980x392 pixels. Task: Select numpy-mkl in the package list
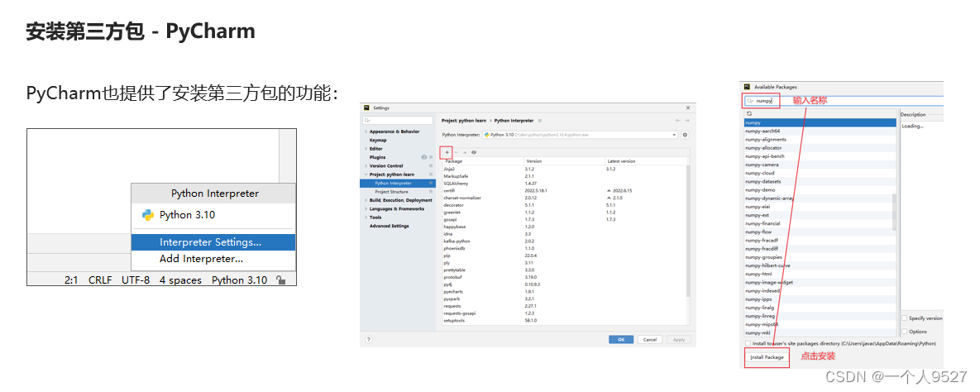tap(820, 332)
